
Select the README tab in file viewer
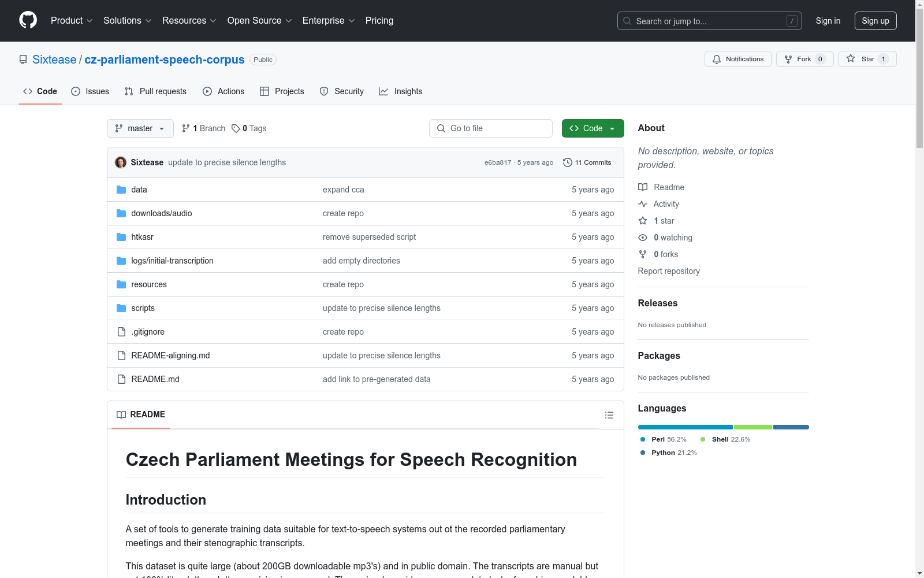click(x=141, y=414)
